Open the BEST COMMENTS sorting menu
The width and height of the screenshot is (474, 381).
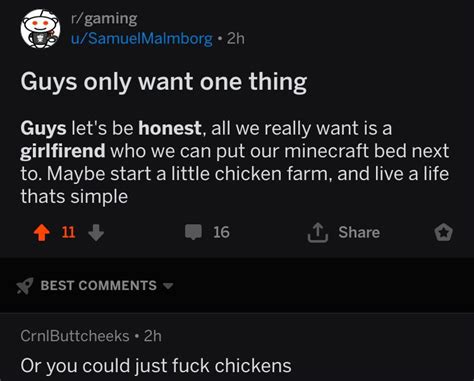tap(99, 286)
